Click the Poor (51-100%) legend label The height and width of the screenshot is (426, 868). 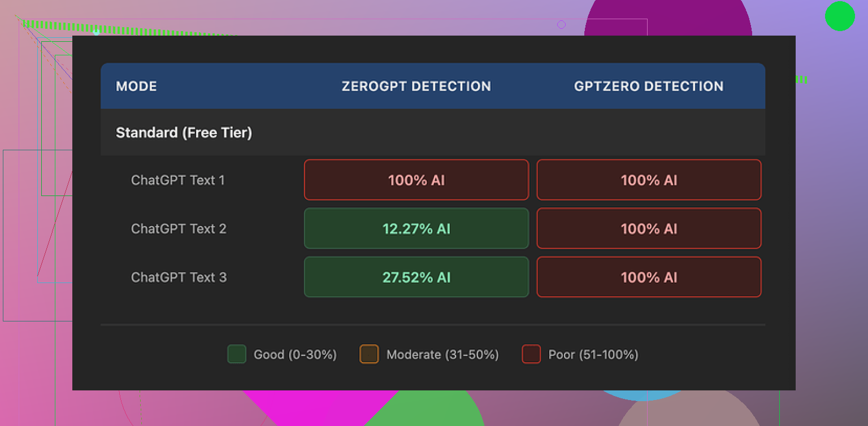[593, 355]
